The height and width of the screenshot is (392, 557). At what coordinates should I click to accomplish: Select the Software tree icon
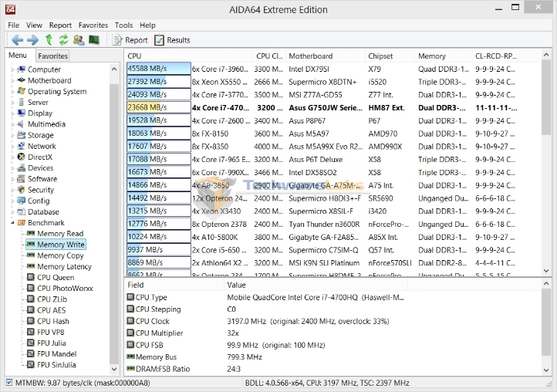22,179
